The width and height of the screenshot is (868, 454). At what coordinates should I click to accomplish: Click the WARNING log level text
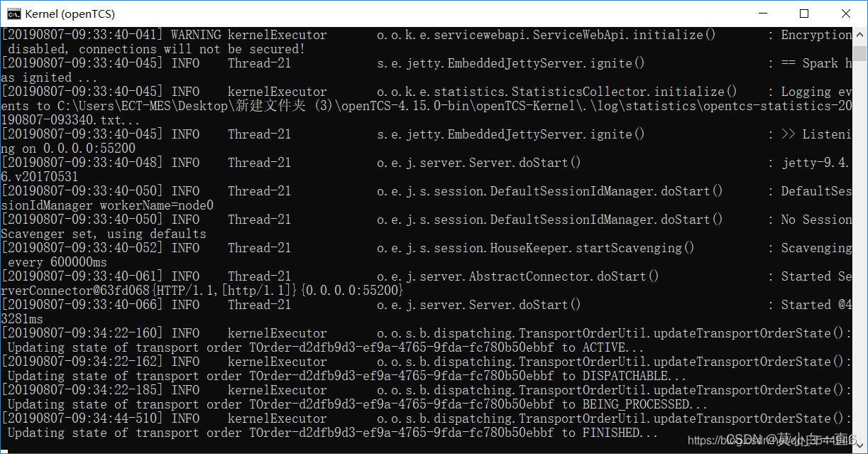196,35
